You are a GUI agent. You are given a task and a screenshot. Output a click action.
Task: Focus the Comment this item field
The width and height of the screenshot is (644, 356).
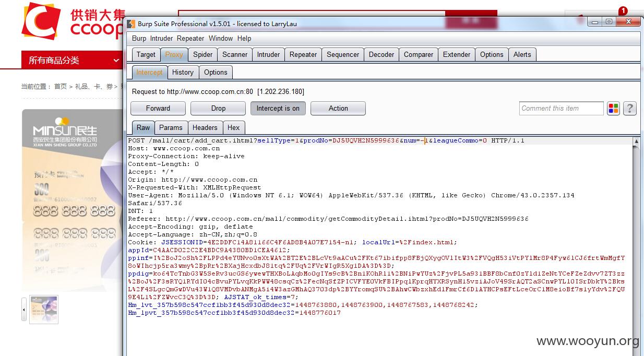(561, 108)
